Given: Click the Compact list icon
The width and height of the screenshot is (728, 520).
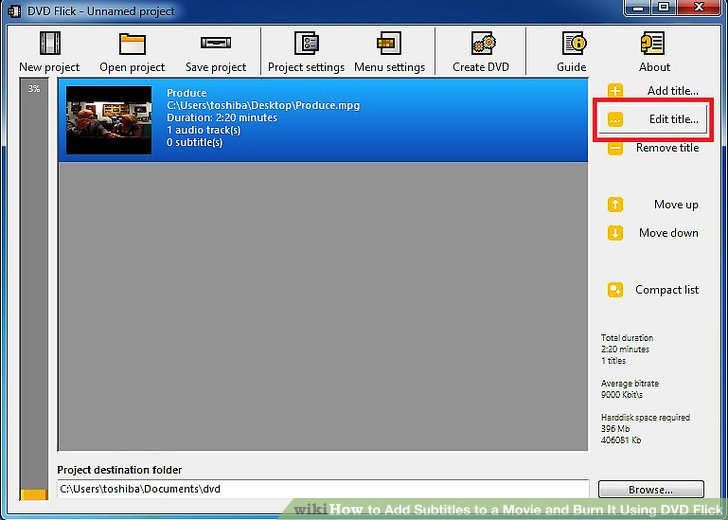Looking at the screenshot, I should [615, 290].
